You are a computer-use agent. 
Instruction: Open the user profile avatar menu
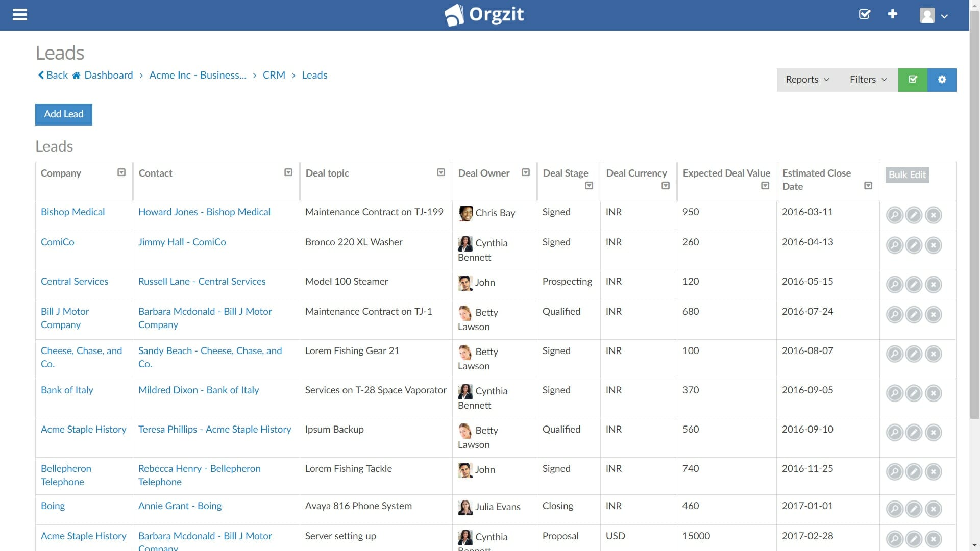[934, 15]
